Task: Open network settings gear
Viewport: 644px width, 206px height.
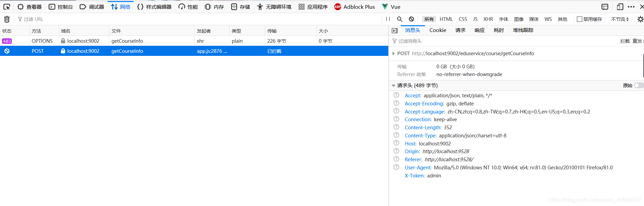Action: click(x=640, y=19)
